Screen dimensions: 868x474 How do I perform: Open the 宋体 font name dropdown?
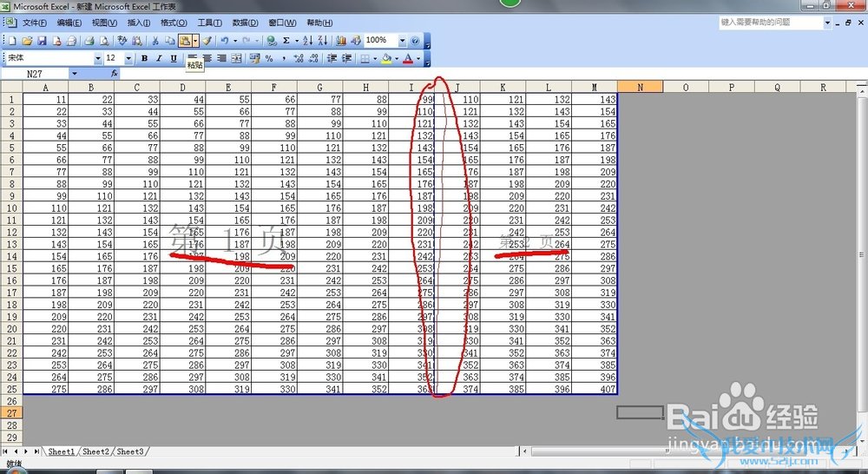pyautogui.click(x=96, y=59)
